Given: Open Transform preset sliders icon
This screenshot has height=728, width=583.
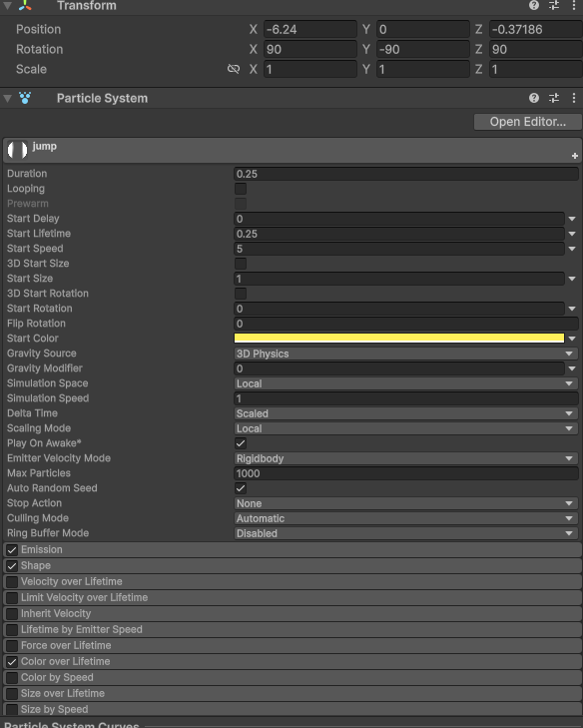Looking at the screenshot, I should [x=554, y=5].
